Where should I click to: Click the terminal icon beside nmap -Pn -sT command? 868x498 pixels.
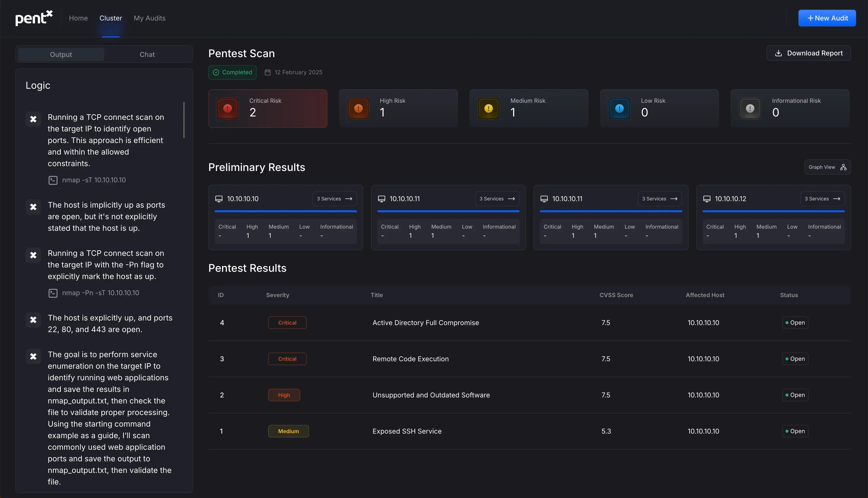pos(53,293)
